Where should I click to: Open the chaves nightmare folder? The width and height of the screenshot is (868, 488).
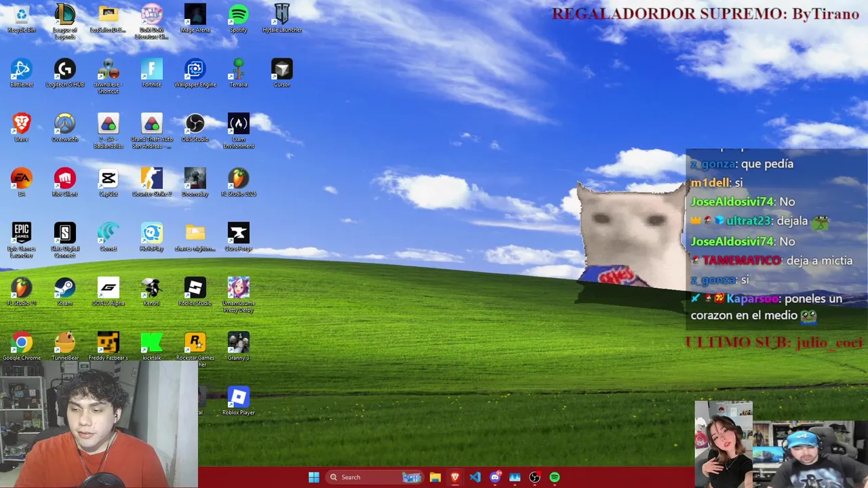pos(195,237)
